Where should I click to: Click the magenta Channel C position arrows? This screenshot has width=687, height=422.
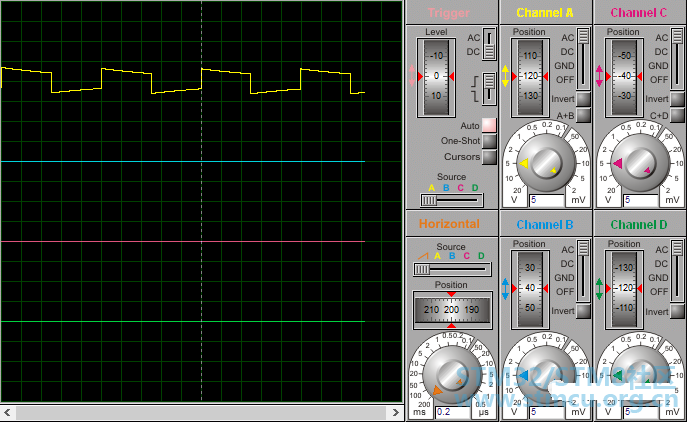click(x=599, y=76)
